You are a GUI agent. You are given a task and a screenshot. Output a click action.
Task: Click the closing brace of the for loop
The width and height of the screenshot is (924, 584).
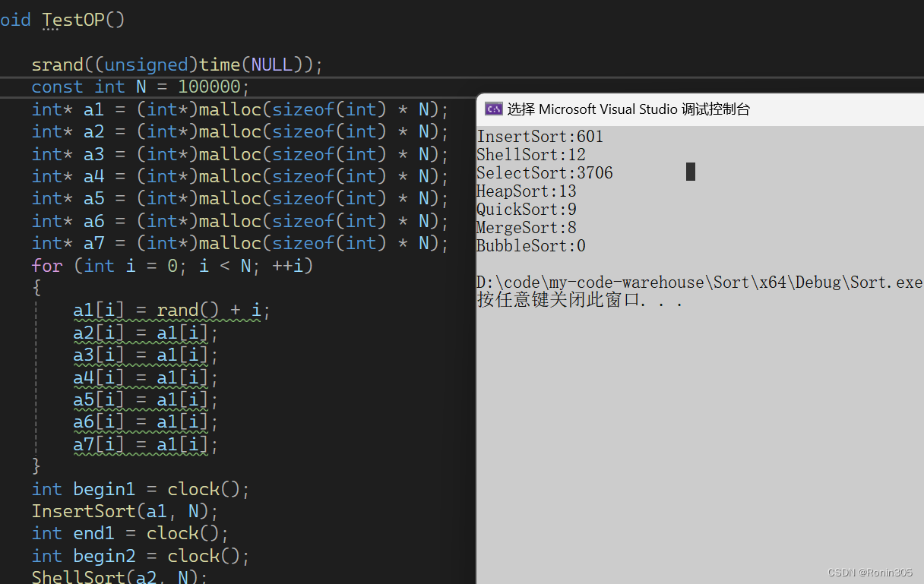[36, 465]
